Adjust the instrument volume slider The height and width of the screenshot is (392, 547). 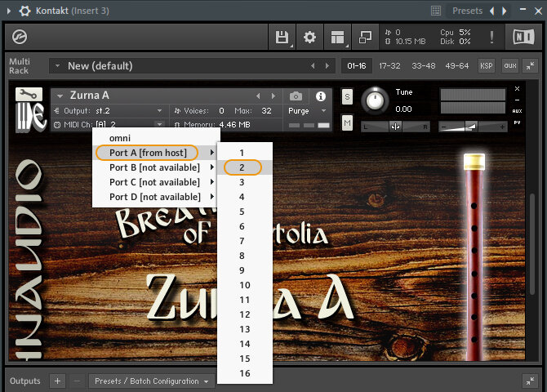pos(473,127)
